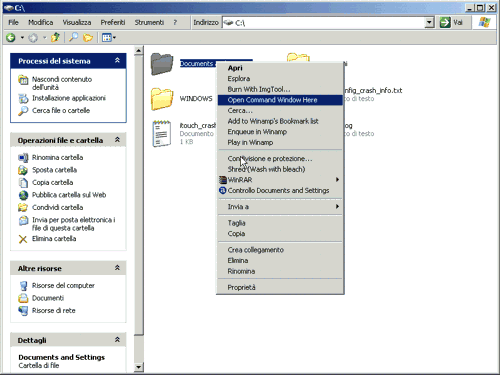500x375 pixels.
Task: Choose Play in Winamp
Action: [280, 142]
